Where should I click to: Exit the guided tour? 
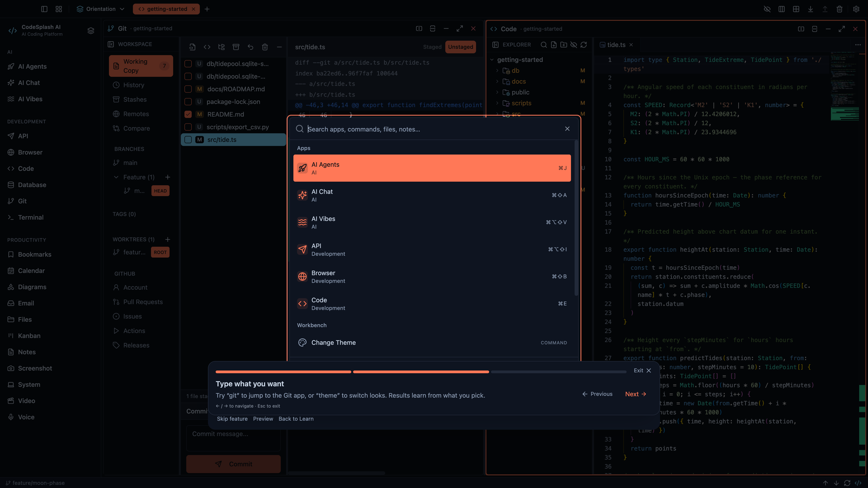pyautogui.click(x=642, y=371)
